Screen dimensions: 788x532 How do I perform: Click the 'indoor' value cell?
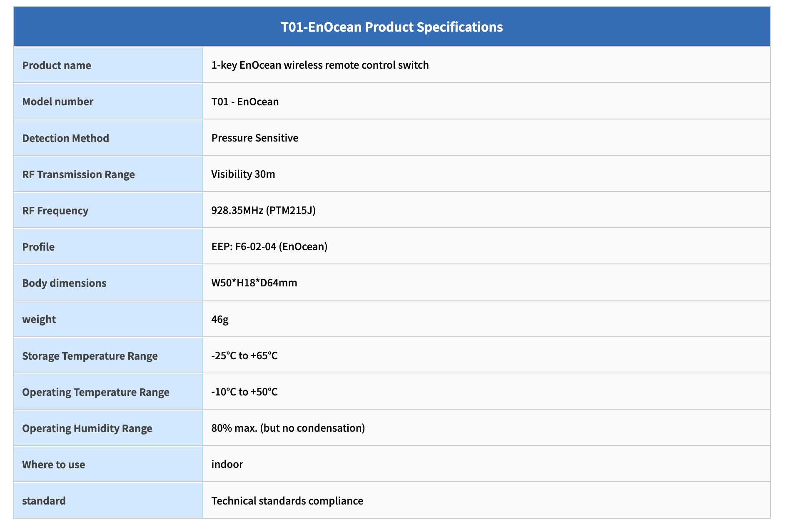pyautogui.click(x=486, y=464)
